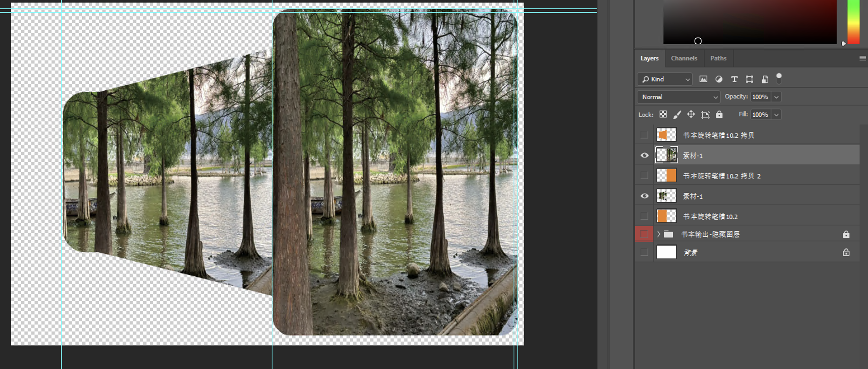Toggle the layer filtering on/off switch
Viewport: 868px width, 369px height.
pyautogui.click(x=779, y=78)
